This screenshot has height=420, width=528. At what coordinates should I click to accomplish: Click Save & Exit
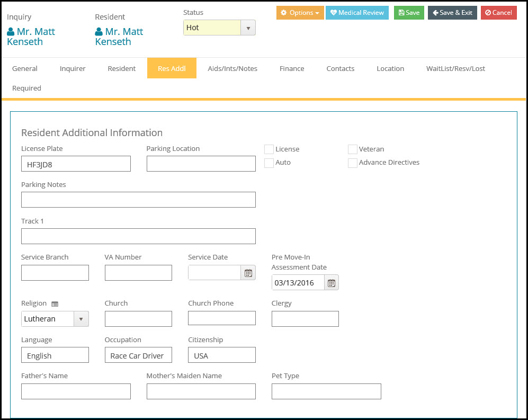pos(452,13)
